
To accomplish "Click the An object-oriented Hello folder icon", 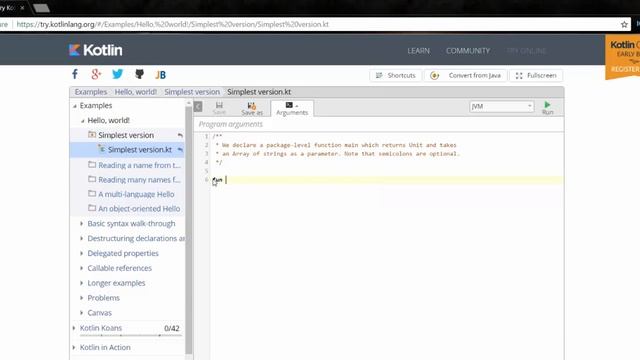I will tap(92, 208).
